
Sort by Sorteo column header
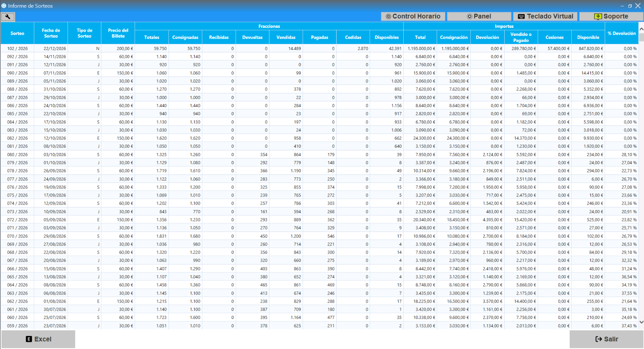(x=17, y=33)
